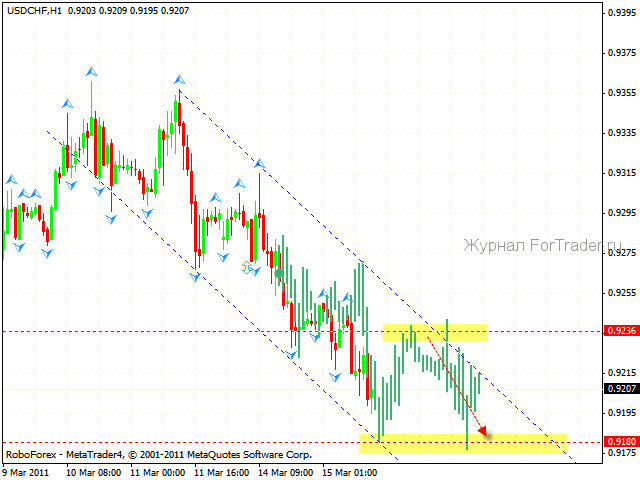Click 0.9395 on the price axis
The width and height of the screenshot is (640, 480).
click(622, 13)
